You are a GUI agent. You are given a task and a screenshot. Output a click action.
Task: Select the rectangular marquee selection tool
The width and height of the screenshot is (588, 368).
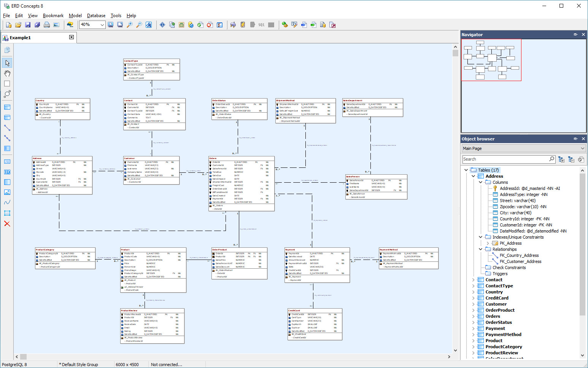pos(7,83)
